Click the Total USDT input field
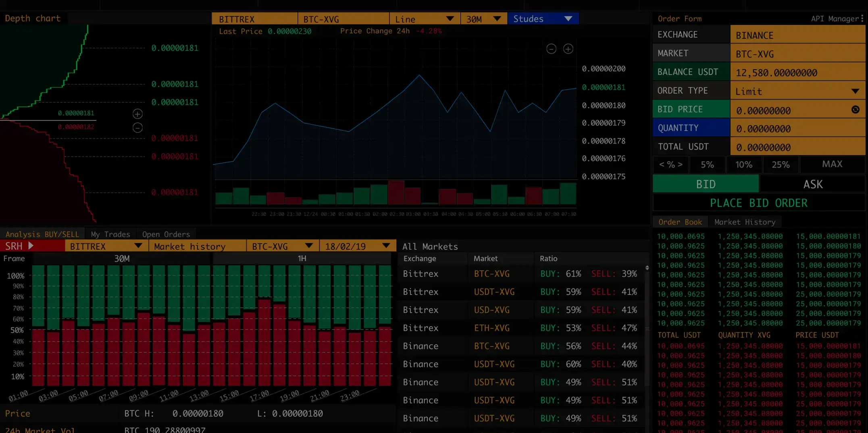This screenshot has height=433, width=868. (797, 147)
